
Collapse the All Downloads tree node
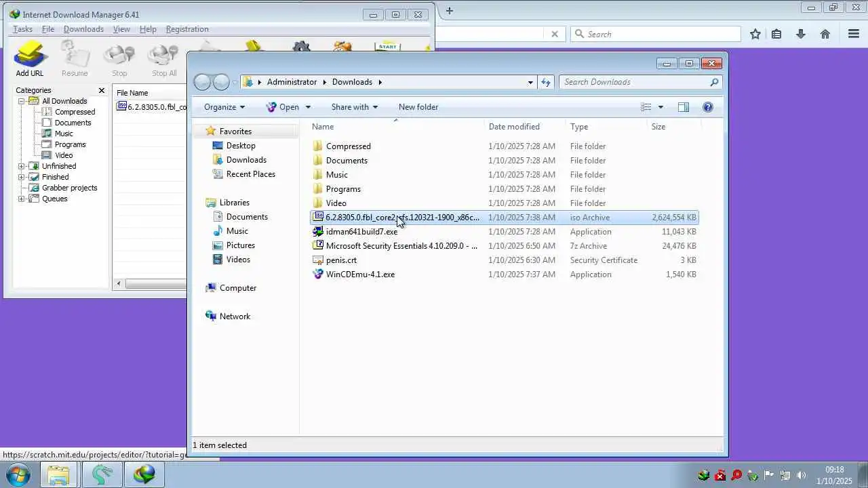[21, 101]
